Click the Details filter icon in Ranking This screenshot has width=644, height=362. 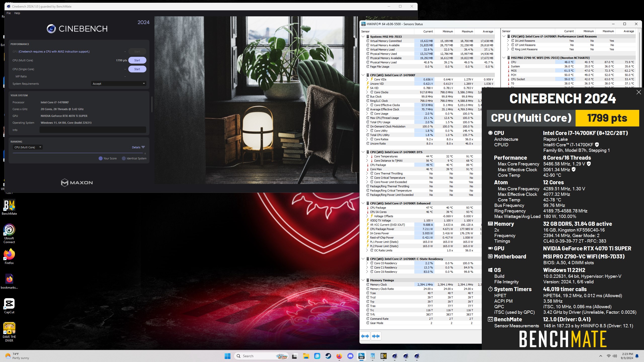point(143,147)
